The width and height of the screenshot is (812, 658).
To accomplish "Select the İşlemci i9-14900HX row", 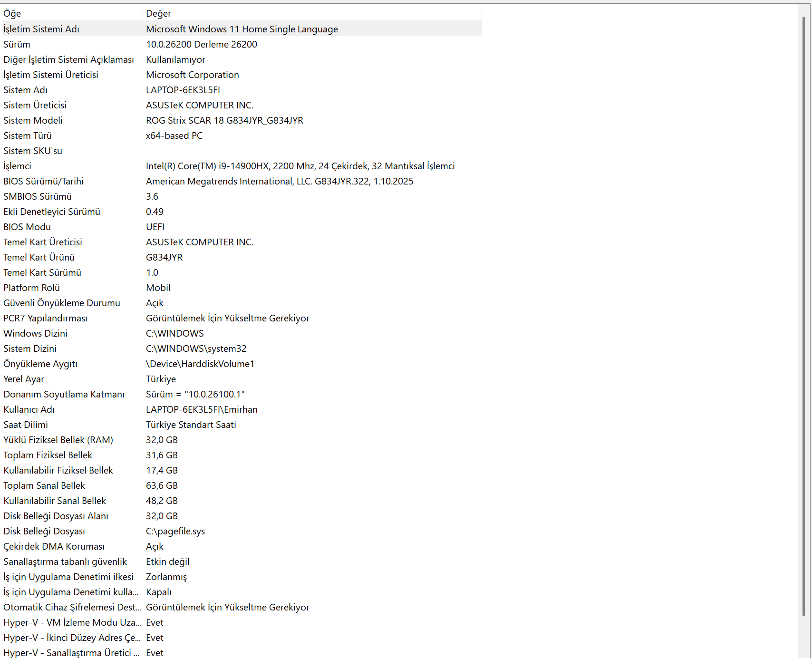I will [x=242, y=166].
